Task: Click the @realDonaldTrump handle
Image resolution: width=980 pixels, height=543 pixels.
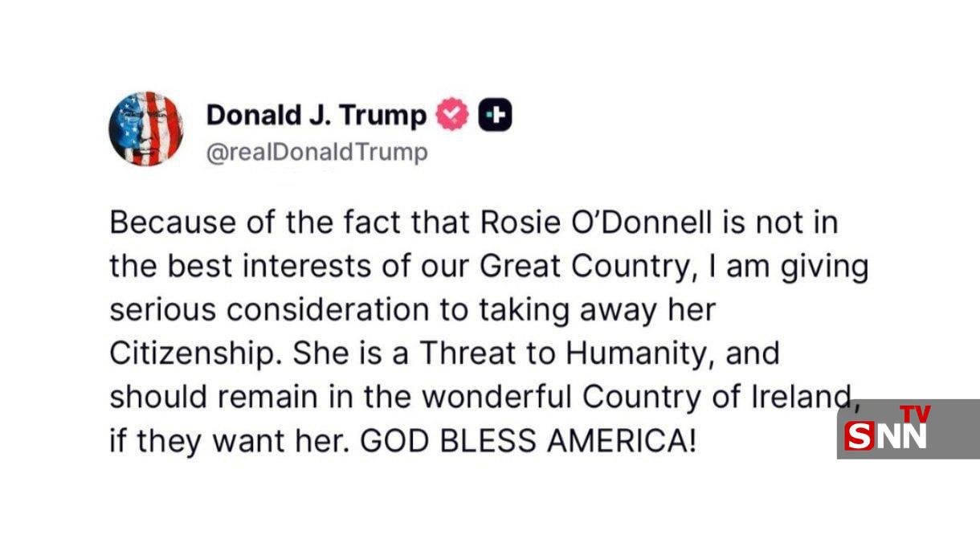Action: coord(316,153)
